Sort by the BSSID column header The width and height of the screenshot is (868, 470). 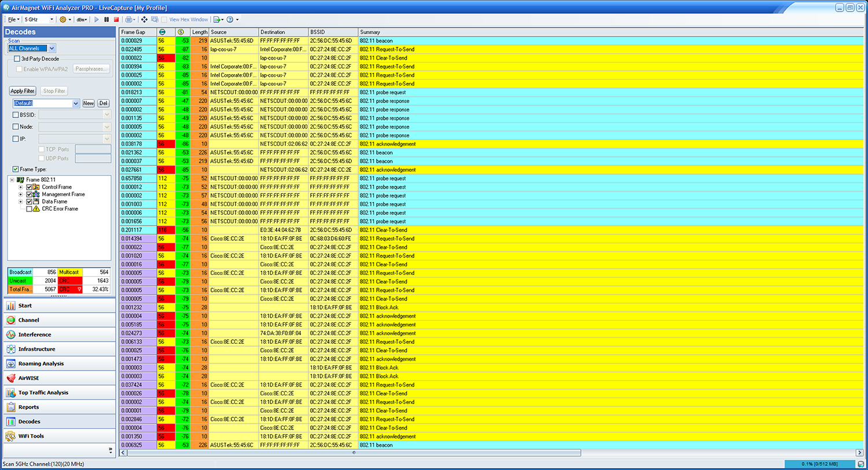333,32
